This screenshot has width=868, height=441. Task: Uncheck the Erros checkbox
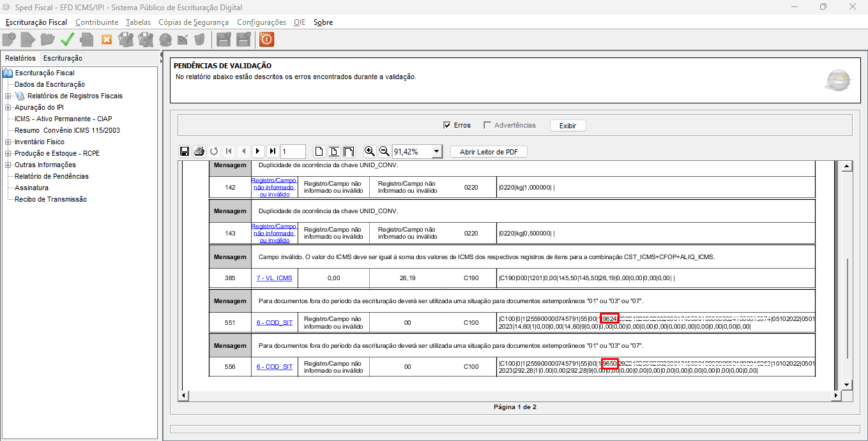pyautogui.click(x=447, y=125)
